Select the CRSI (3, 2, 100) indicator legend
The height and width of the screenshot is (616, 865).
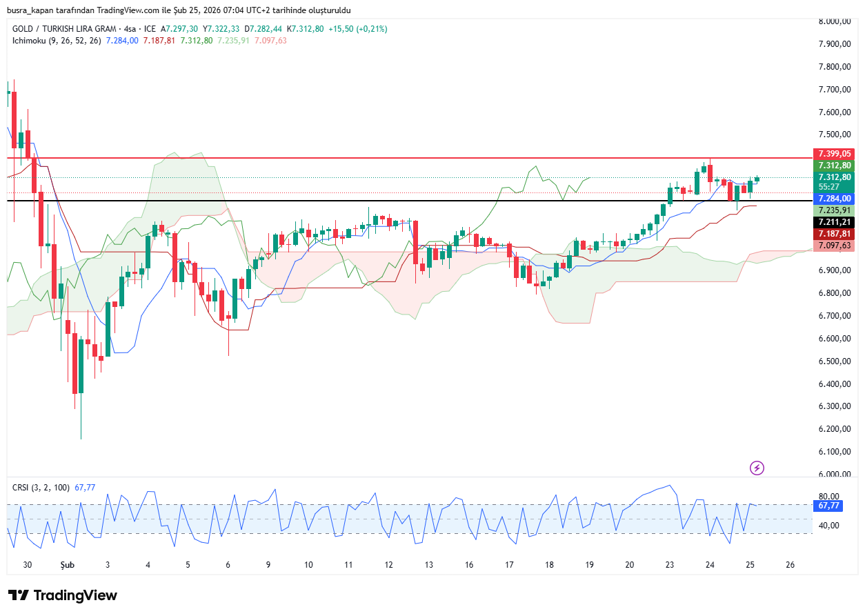(x=41, y=487)
